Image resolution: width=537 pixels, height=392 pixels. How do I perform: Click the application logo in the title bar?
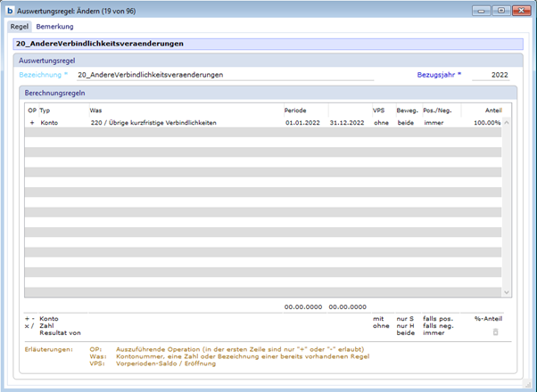click(x=10, y=11)
